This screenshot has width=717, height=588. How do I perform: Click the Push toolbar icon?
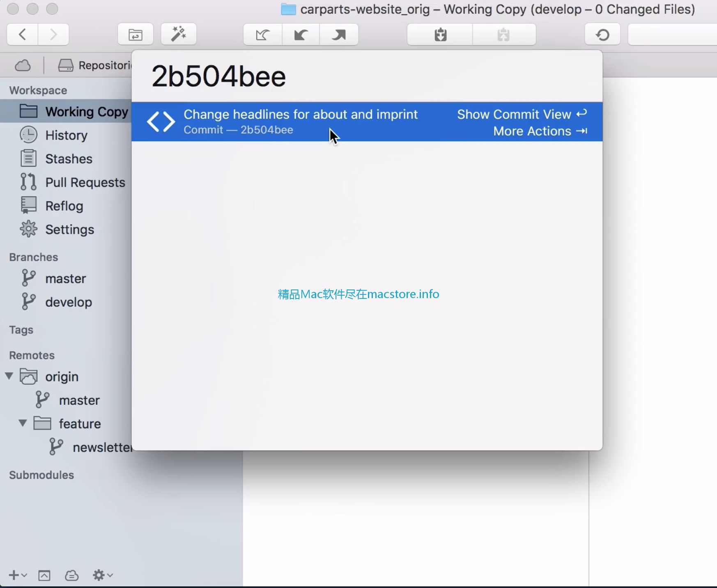click(x=339, y=34)
